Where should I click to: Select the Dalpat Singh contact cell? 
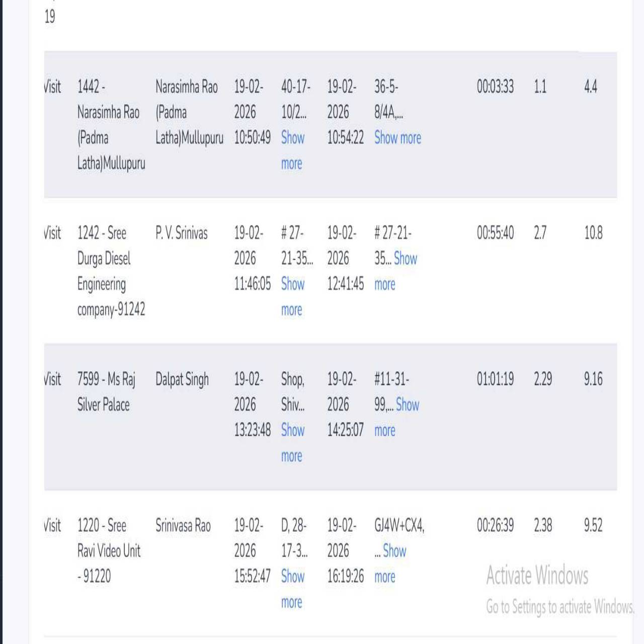coord(182,379)
